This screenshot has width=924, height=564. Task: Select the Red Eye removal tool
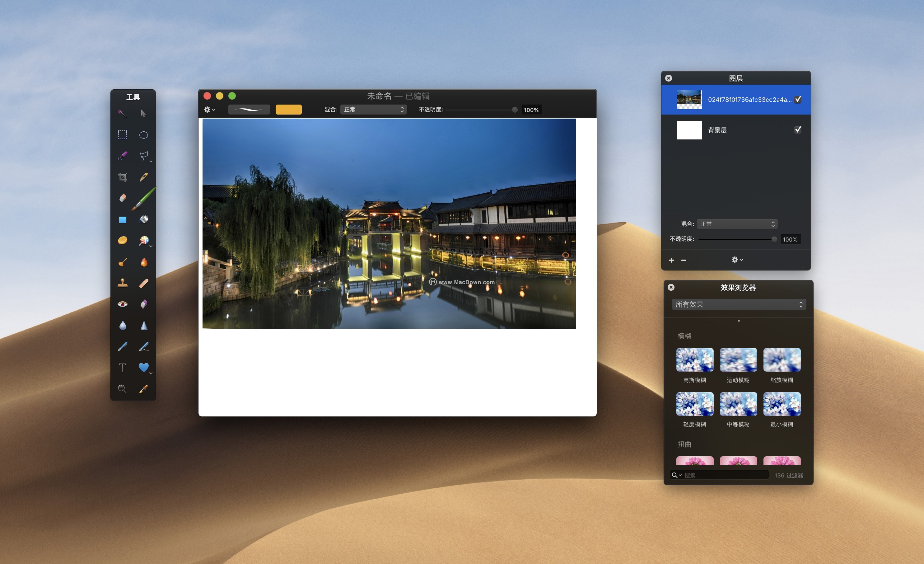click(x=123, y=304)
